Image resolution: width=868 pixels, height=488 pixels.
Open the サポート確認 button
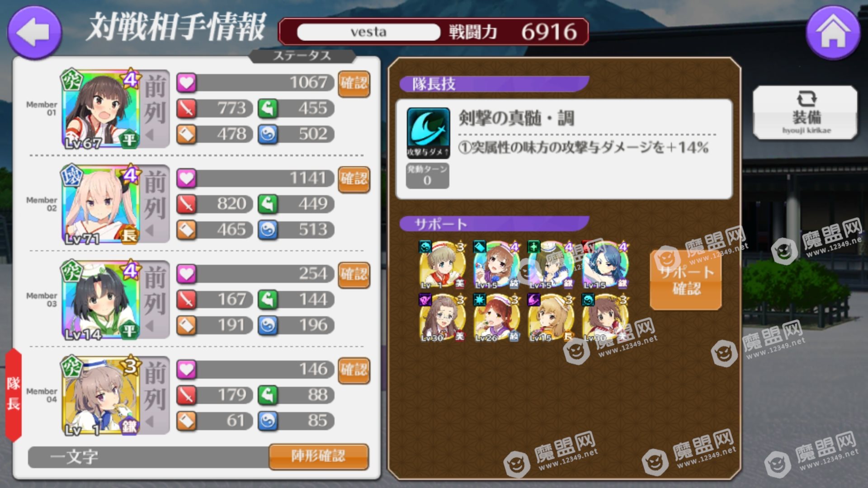click(686, 280)
